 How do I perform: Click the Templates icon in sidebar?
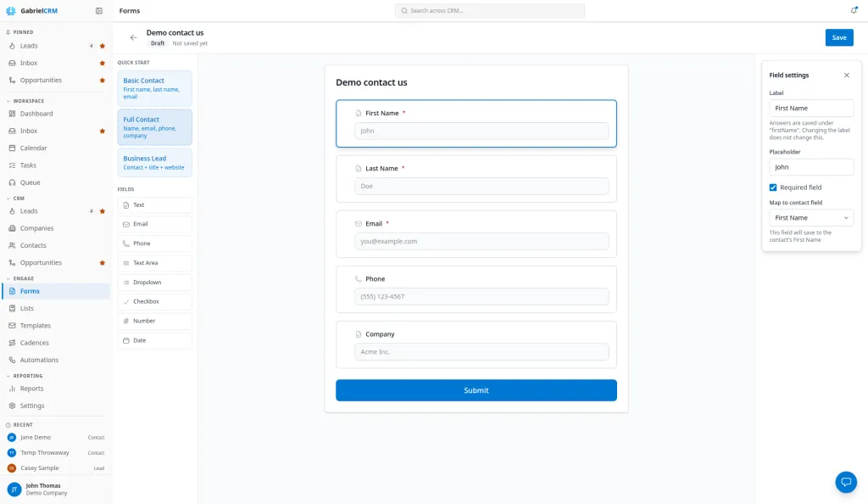coord(12,326)
